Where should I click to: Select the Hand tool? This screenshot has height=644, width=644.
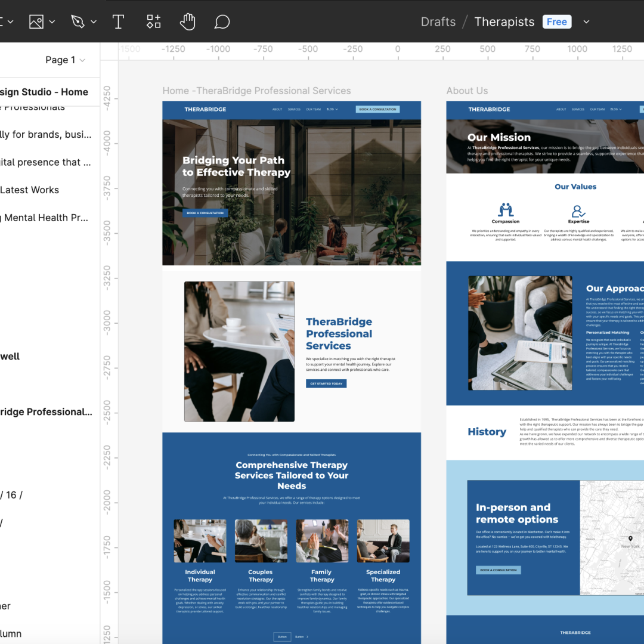[x=188, y=22]
